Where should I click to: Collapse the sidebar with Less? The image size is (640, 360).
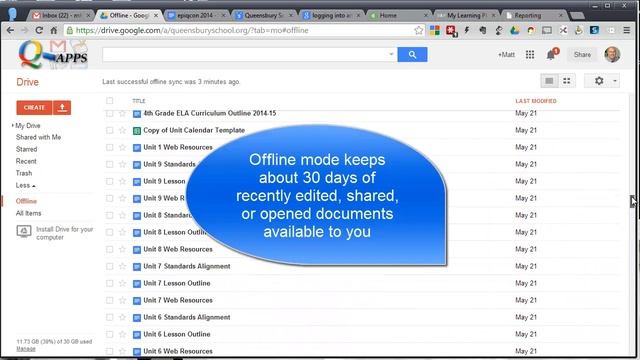[x=25, y=185]
